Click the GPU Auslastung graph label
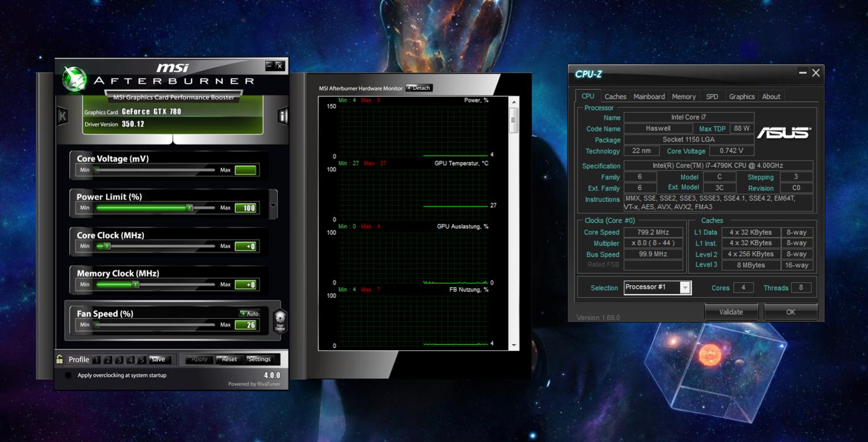 click(x=462, y=226)
